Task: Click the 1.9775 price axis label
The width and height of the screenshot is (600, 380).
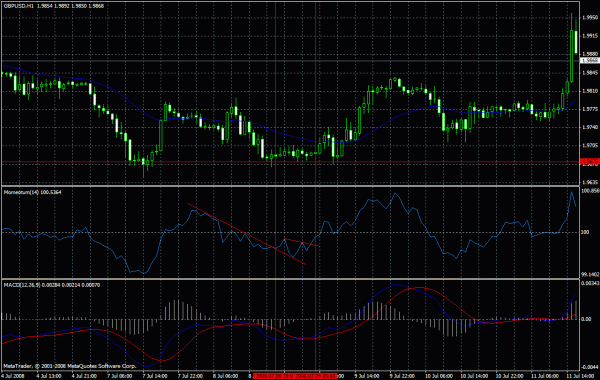Action: click(590, 109)
